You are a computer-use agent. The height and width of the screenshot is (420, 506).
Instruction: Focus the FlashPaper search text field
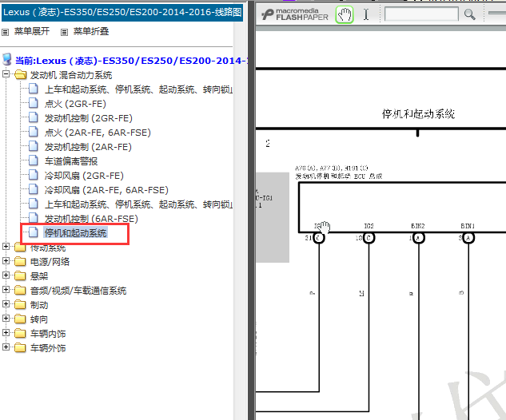(421, 14)
